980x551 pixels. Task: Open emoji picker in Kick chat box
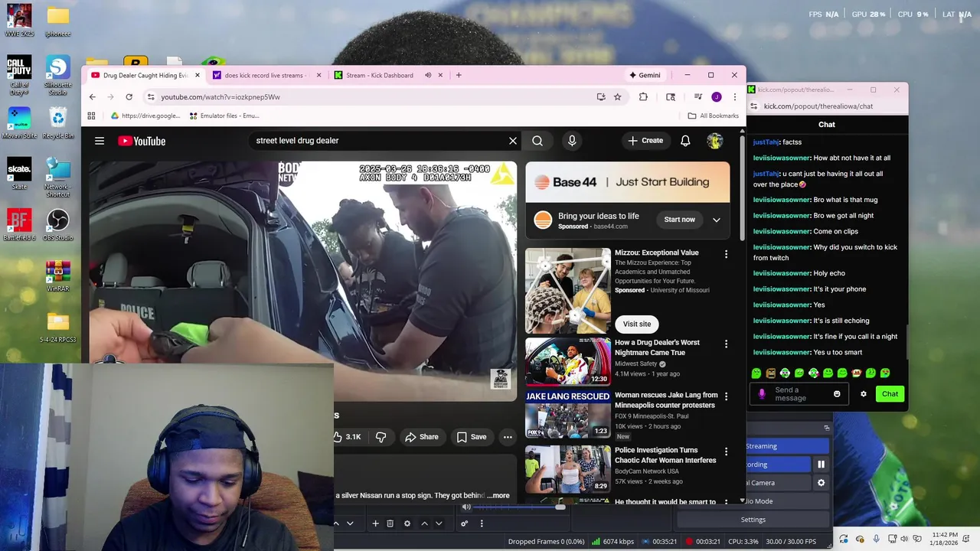pyautogui.click(x=837, y=394)
